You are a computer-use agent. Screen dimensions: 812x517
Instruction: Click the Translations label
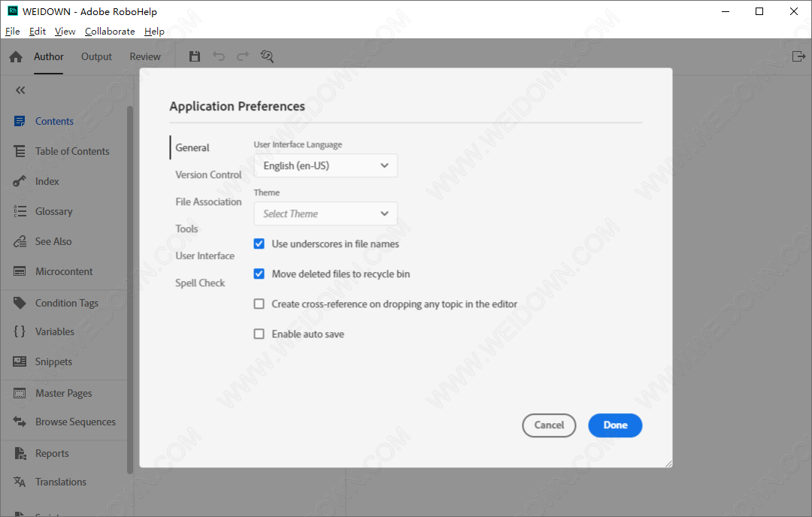tap(61, 482)
